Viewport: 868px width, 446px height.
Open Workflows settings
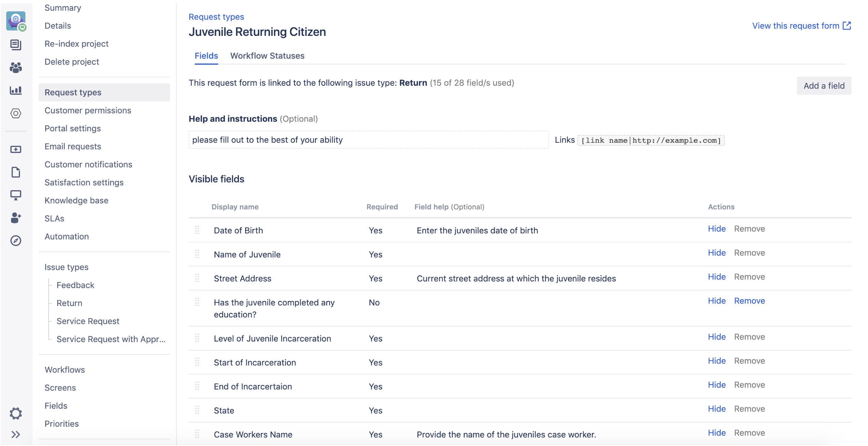click(65, 370)
